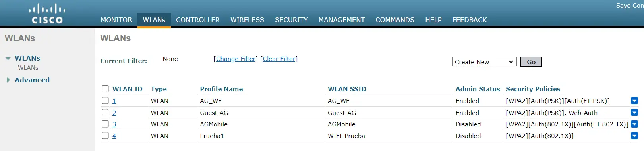Go to the SECURITY menu
644x151 pixels.
(x=291, y=20)
